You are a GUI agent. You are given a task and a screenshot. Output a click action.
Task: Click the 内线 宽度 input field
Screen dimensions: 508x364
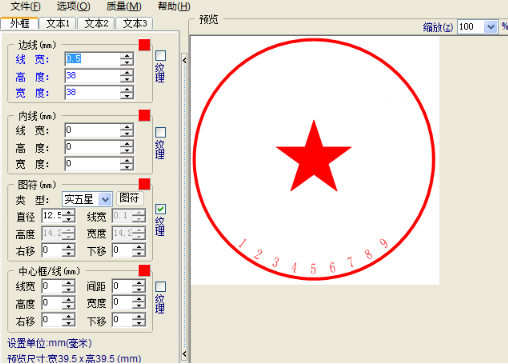(x=92, y=164)
